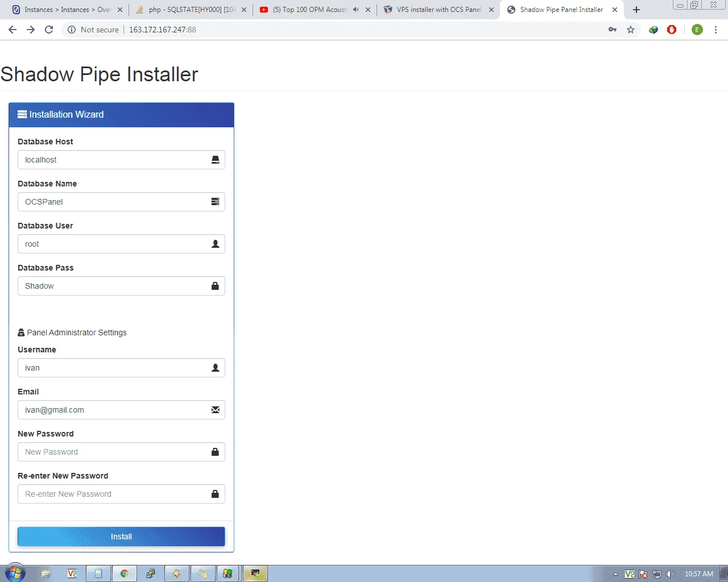728x582 pixels.
Task: Show hidden system tray icons arrow
Action: [x=615, y=574]
